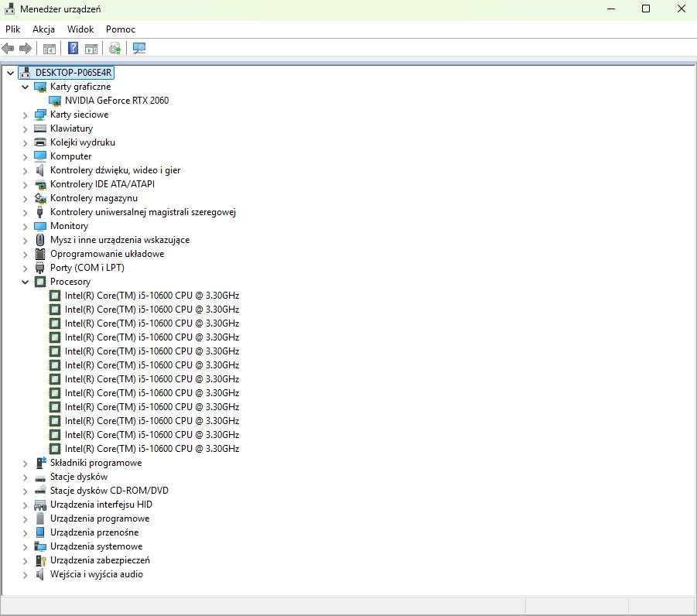Expand the Kontrolery magazynu branch
The width and height of the screenshot is (697, 616).
(26, 199)
